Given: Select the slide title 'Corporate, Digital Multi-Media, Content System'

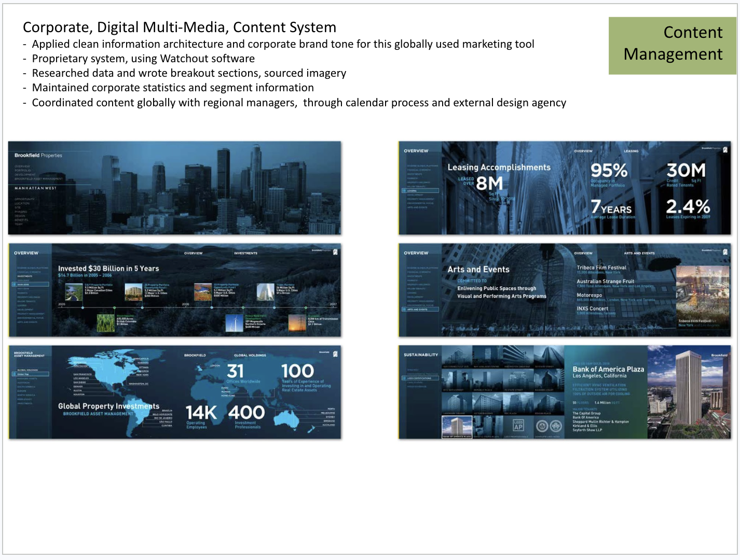Looking at the screenshot, I should tap(180, 27).
